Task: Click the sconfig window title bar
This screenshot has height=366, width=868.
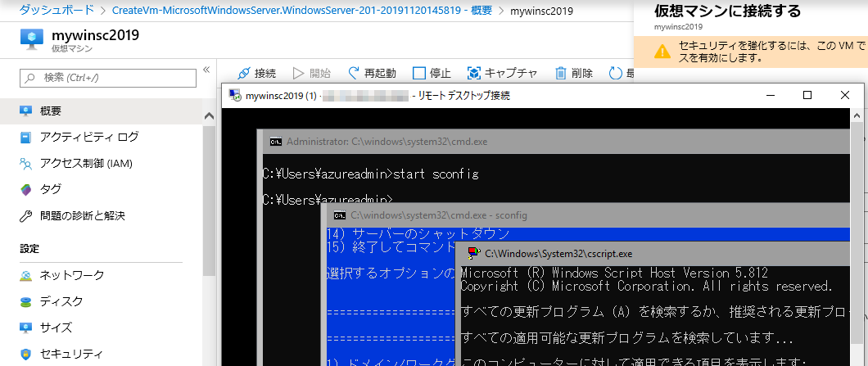Action: (585, 215)
